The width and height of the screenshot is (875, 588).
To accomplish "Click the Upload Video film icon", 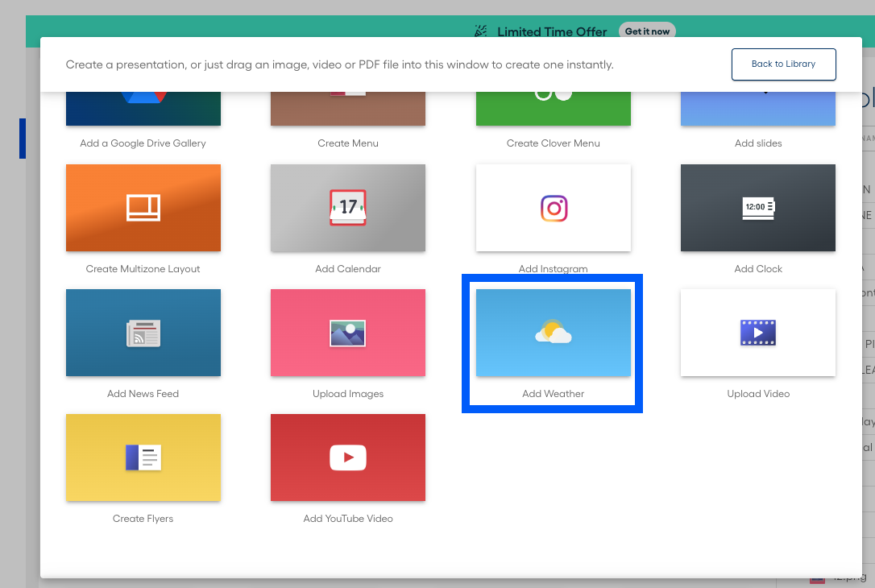I will [x=758, y=333].
